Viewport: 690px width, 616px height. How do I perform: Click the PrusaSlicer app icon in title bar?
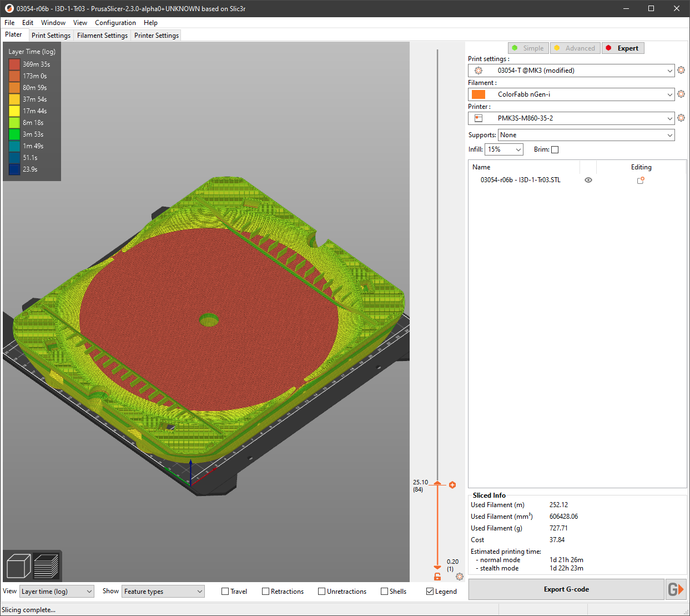[x=9, y=8]
